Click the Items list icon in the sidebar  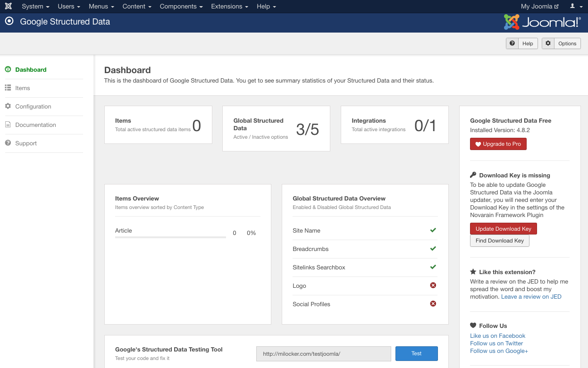tap(8, 88)
